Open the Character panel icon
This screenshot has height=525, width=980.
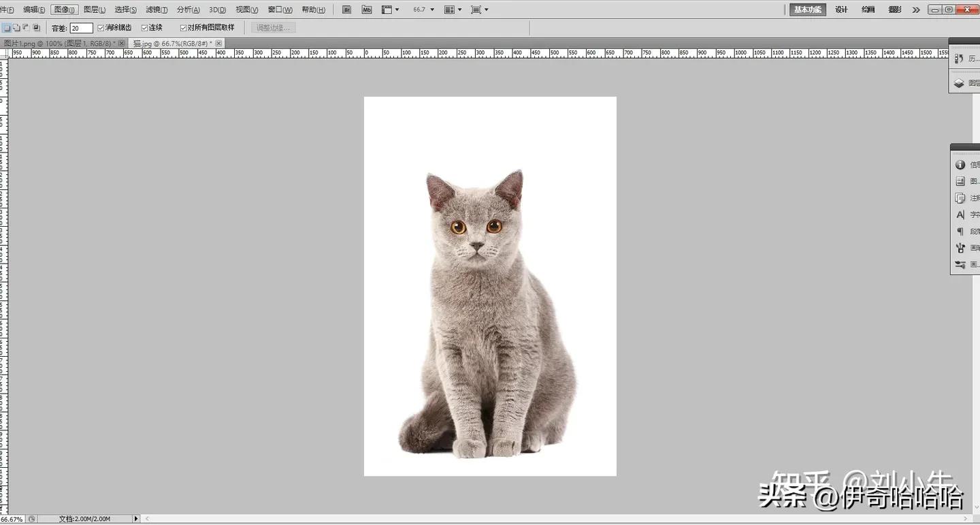960,214
